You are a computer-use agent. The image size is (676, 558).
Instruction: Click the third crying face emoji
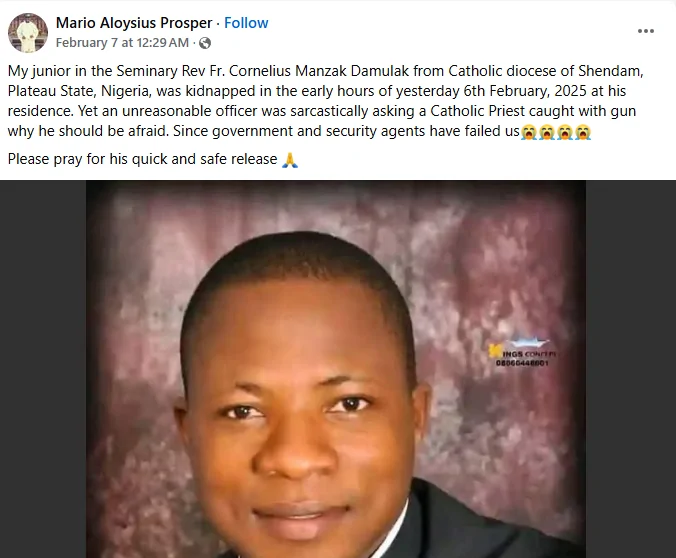click(x=565, y=132)
